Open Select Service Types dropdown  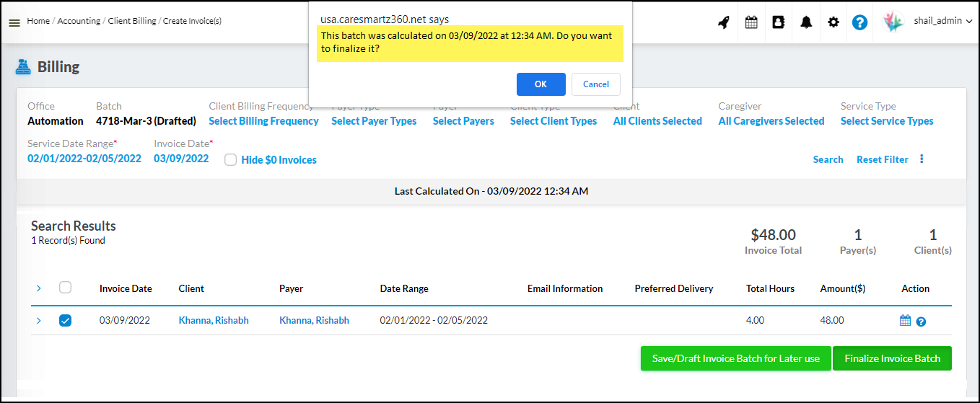pyautogui.click(x=886, y=121)
